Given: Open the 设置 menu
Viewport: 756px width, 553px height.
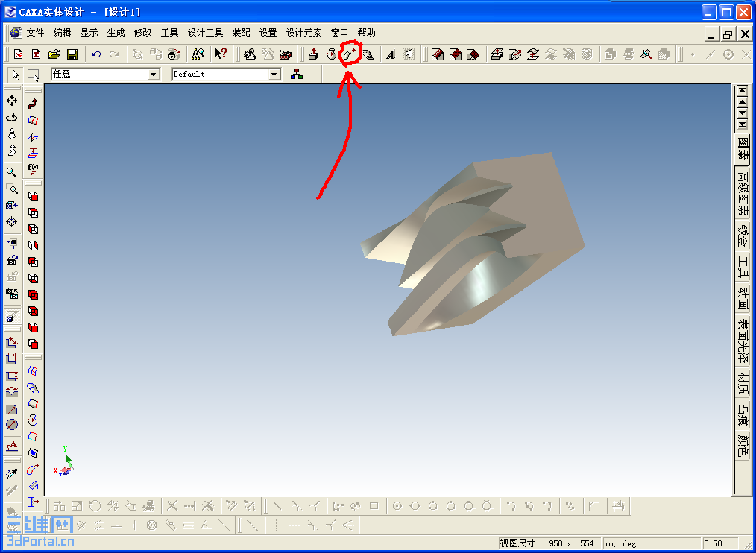Looking at the screenshot, I should (268, 33).
